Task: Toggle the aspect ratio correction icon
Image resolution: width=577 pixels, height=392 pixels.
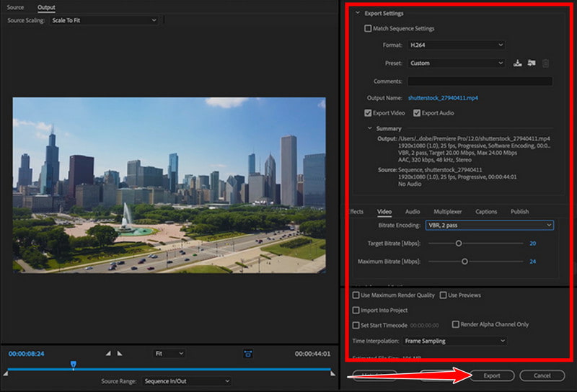Action: click(x=248, y=354)
